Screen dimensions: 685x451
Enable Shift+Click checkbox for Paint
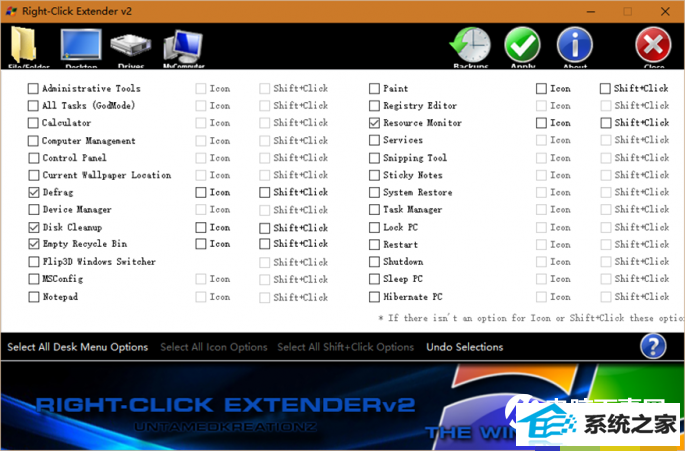point(605,89)
